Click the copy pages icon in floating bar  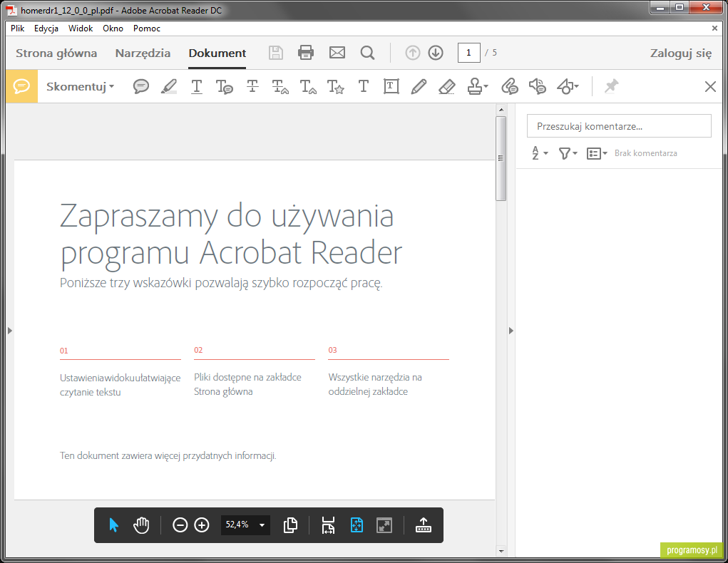pyautogui.click(x=290, y=525)
